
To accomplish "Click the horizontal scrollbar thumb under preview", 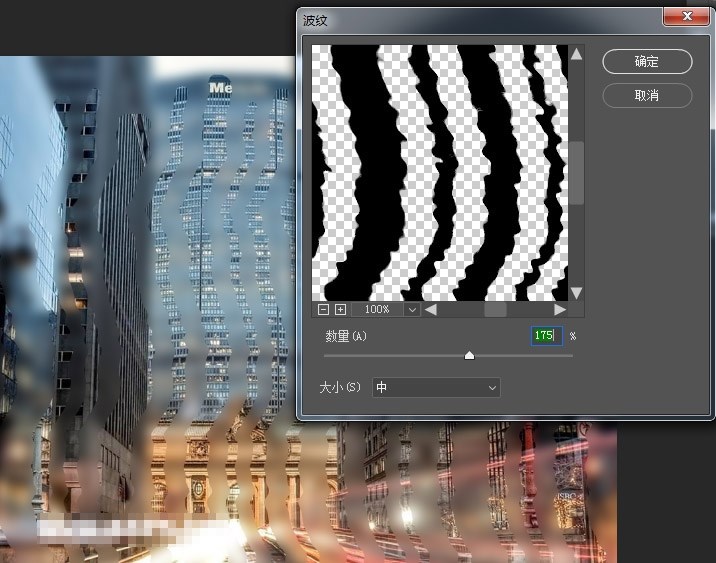I will point(495,310).
